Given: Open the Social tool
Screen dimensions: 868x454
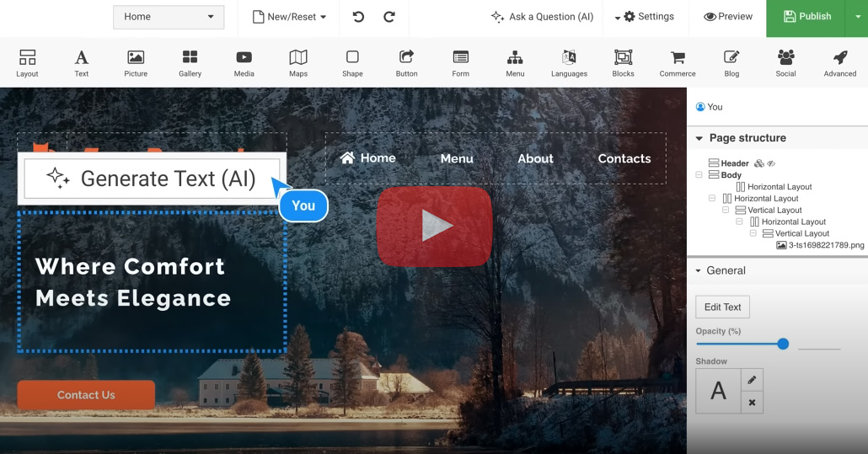Looking at the screenshot, I should point(786,63).
